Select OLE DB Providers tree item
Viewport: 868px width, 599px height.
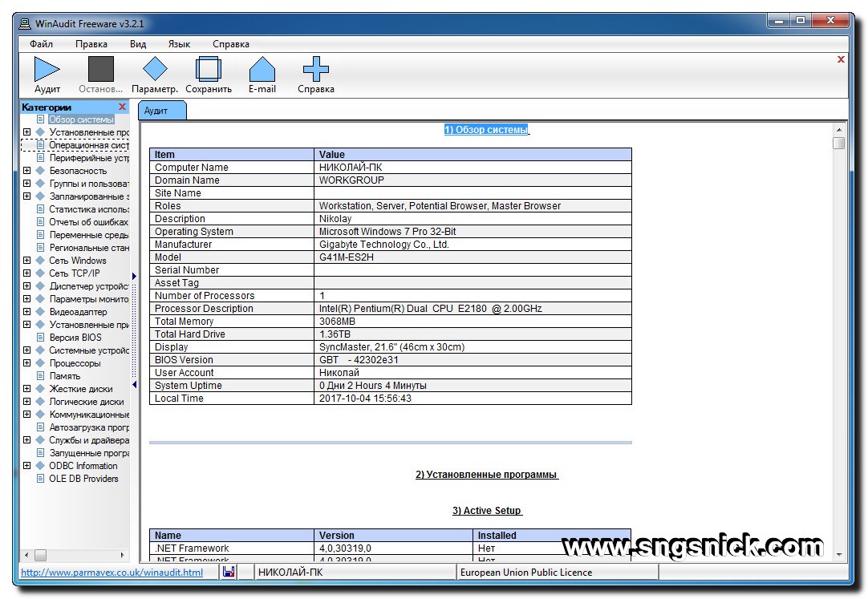pos(83,479)
